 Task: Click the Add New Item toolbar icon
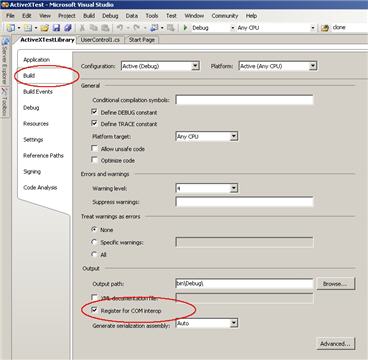[x=28, y=28]
